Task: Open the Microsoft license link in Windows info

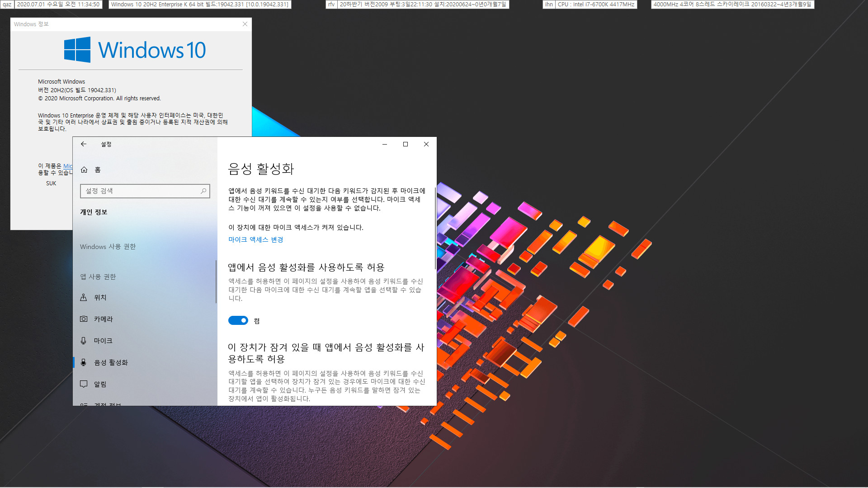Action: click(68, 166)
